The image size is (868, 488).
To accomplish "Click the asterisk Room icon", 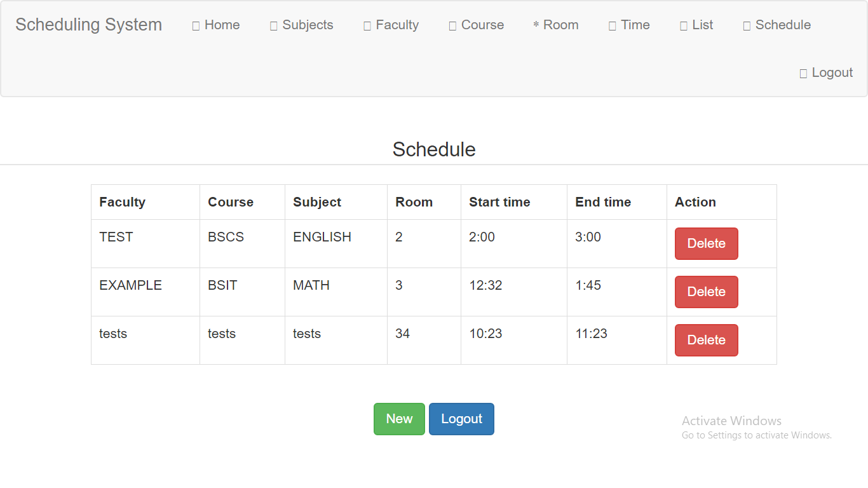I will (535, 25).
